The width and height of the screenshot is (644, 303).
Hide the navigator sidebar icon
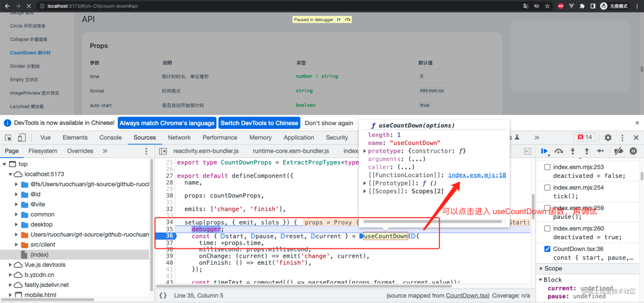pyautogui.click(x=163, y=151)
